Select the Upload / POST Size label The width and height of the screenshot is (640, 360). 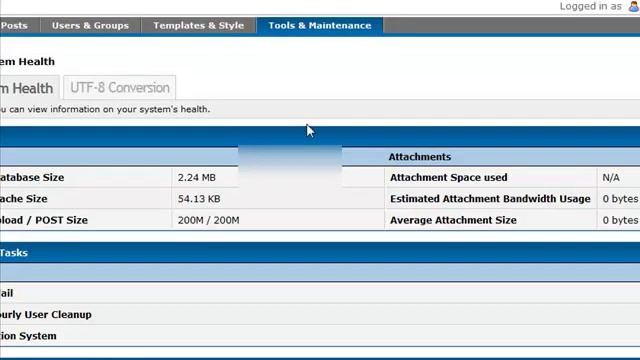44,220
